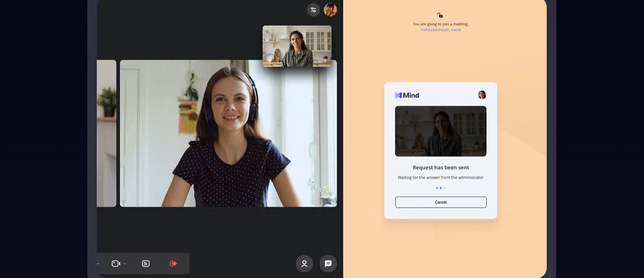Expand the camera options chevron
This screenshot has width=644, height=278.
pos(125,264)
